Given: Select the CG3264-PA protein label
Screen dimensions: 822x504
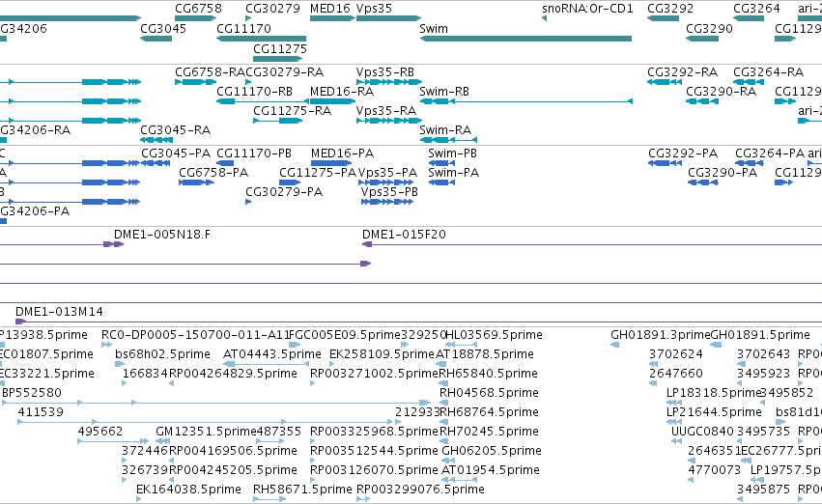Looking at the screenshot, I should point(770,153).
